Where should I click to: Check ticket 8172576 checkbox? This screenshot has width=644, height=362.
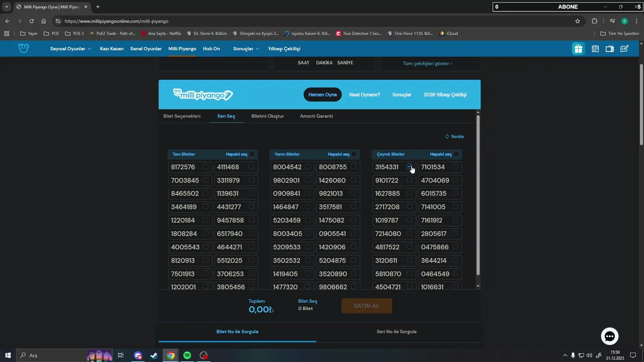pos(205,166)
